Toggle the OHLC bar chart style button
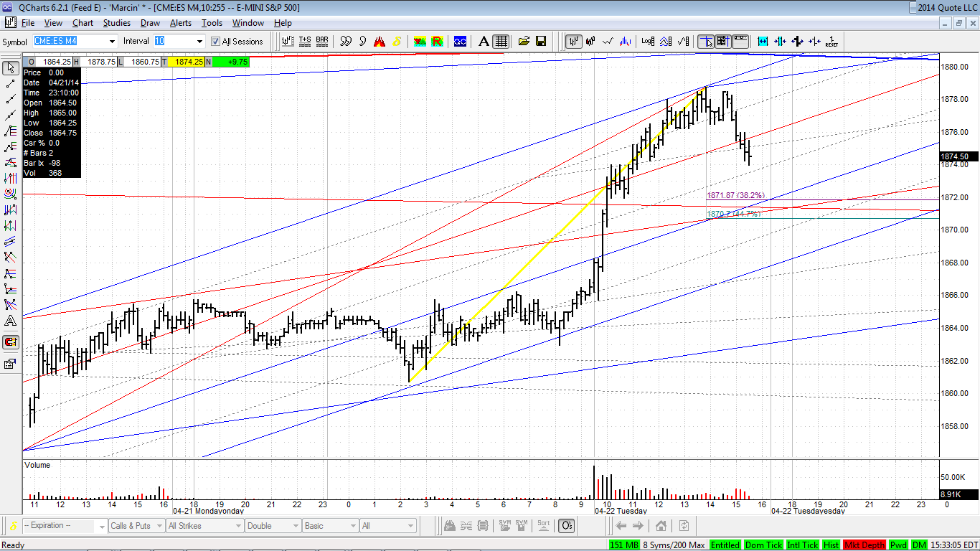This screenshot has height=551, width=980. pyautogui.click(x=574, y=41)
